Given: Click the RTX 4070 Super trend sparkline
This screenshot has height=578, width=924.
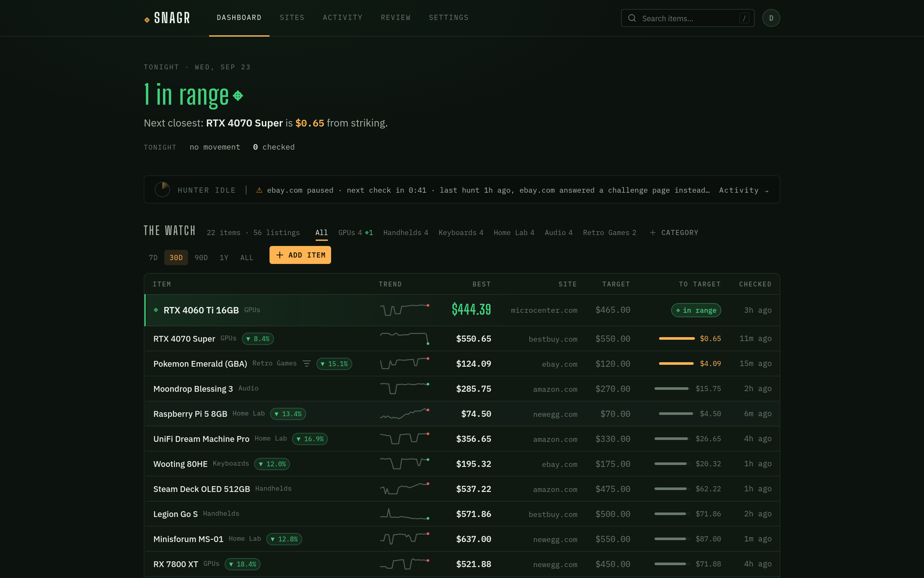Looking at the screenshot, I should 405,338.
